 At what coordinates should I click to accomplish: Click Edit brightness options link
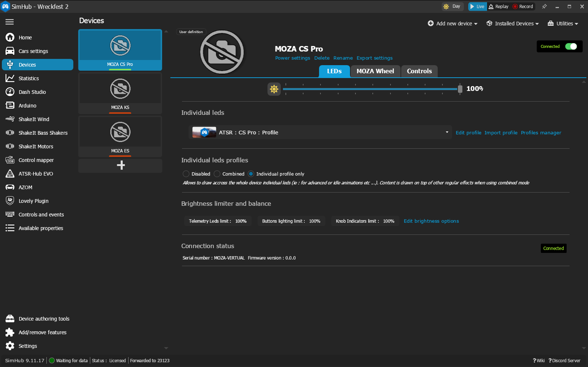[431, 221]
